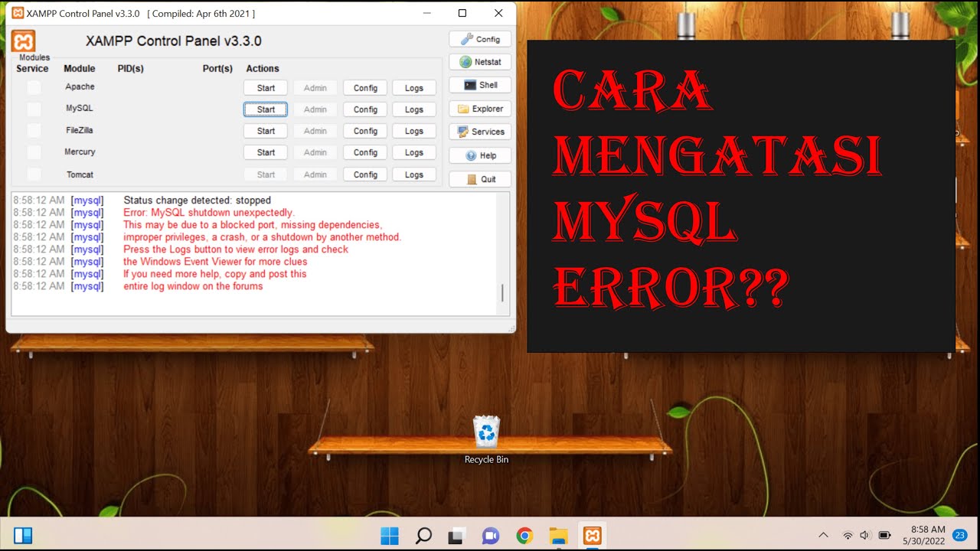
Task: Click Admin button for Apache
Action: coord(315,88)
